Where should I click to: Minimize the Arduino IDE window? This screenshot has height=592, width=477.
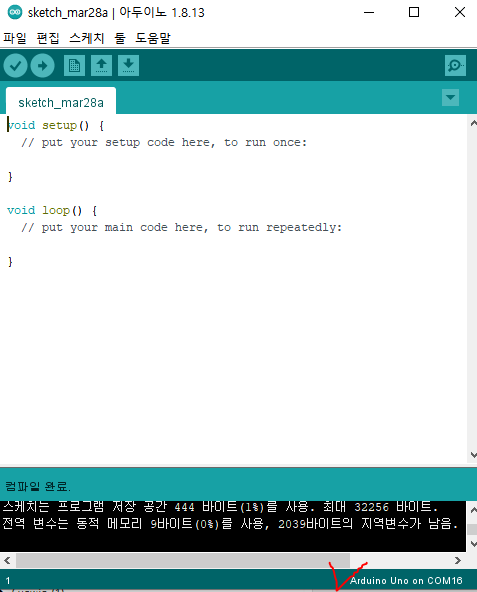coord(369,12)
